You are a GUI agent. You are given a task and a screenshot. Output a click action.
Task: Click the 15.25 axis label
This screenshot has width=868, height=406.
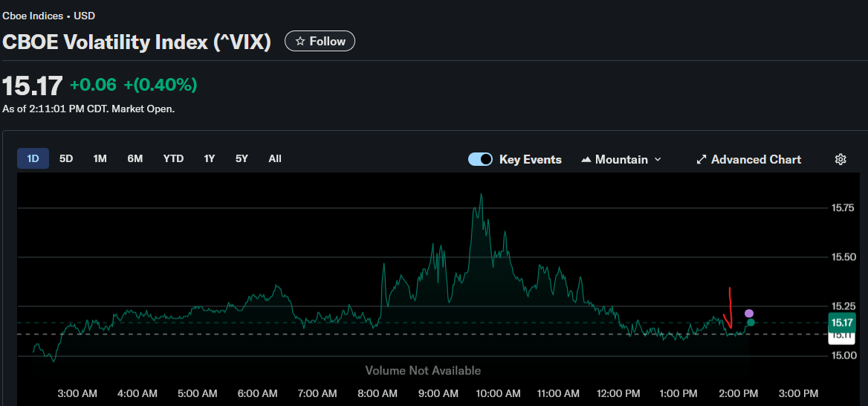tap(843, 306)
